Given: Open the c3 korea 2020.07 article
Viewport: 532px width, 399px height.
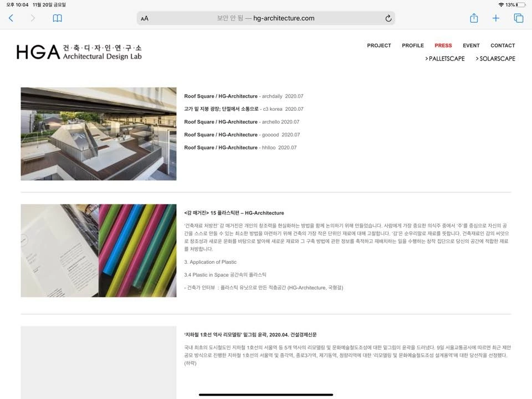Looking at the screenshot, I should point(244,109).
